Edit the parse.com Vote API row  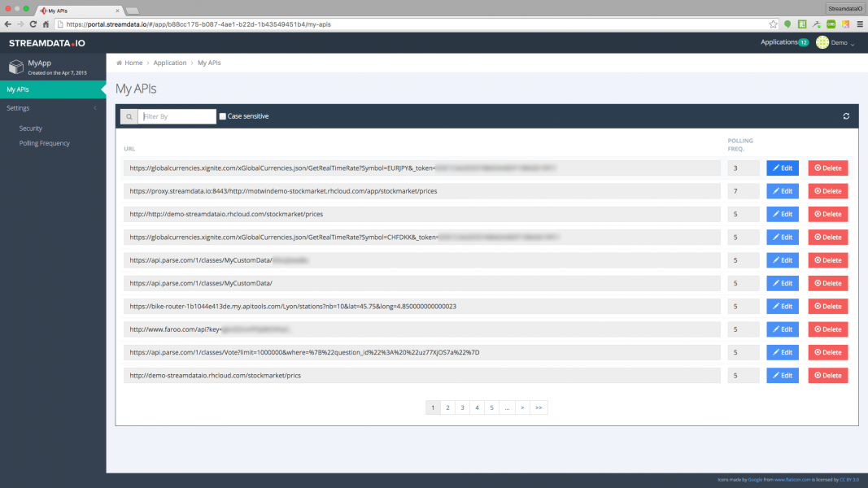click(783, 352)
